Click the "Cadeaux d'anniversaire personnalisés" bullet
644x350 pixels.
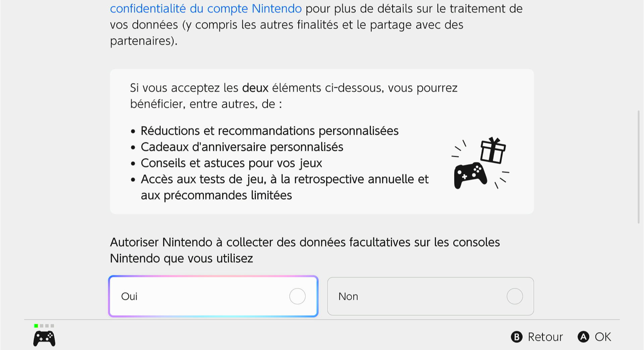[242, 147]
